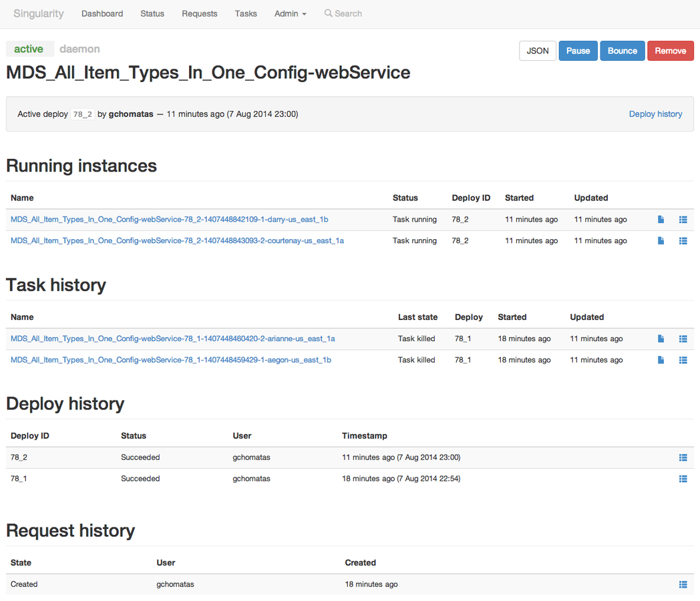Bounce the request
Viewport: 700px width, 601px height.
click(x=623, y=51)
